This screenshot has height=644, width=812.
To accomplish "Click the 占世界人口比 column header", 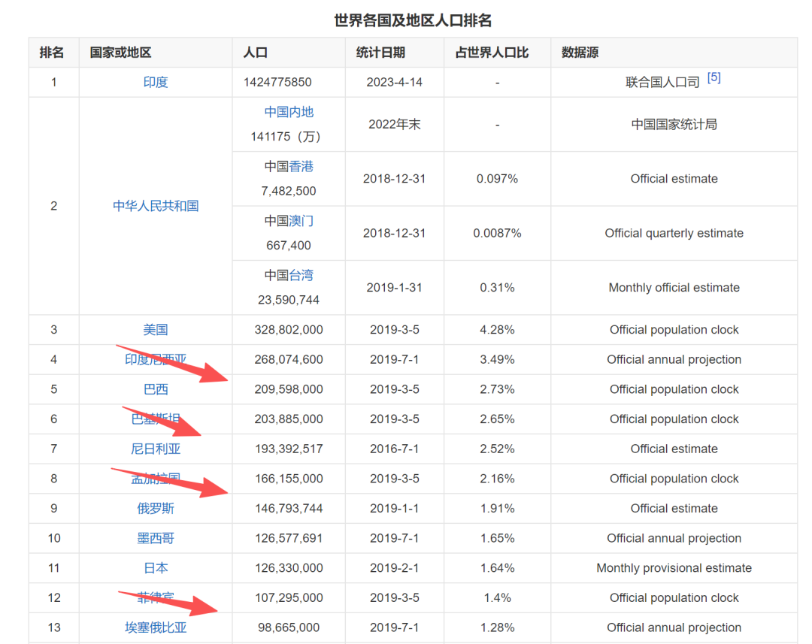I will [492, 53].
